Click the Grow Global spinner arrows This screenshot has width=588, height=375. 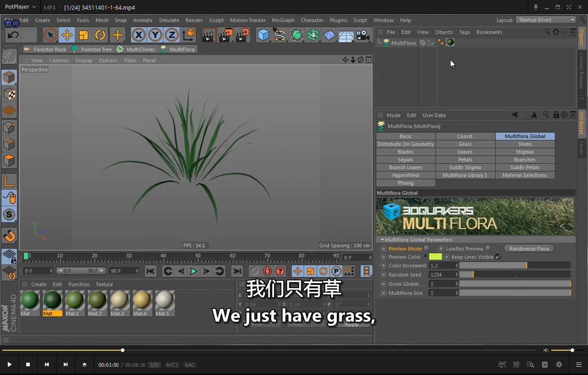click(x=457, y=284)
